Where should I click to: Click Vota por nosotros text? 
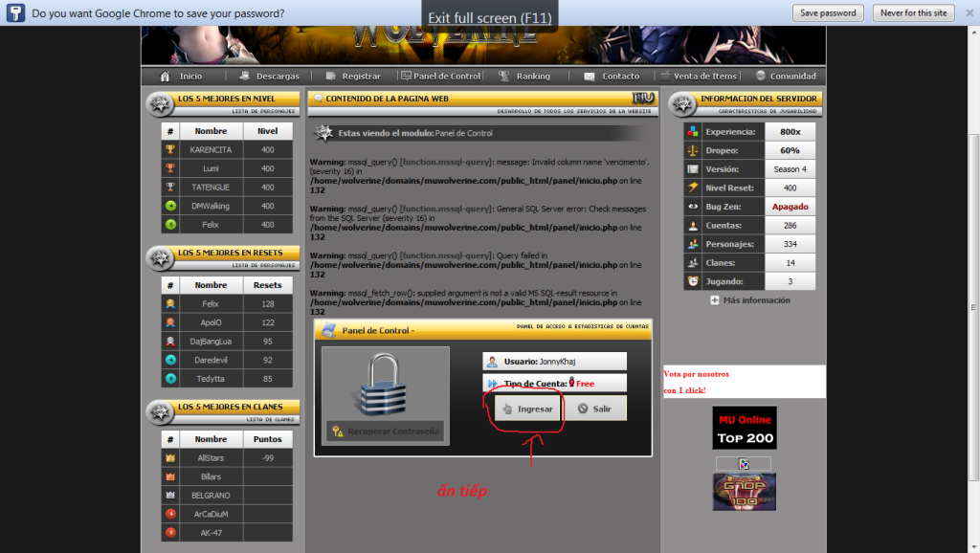click(x=697, y=374)
